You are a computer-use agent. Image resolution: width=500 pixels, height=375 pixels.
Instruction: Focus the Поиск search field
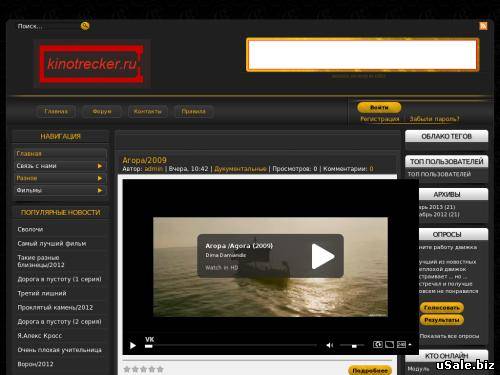click(47, 26)
